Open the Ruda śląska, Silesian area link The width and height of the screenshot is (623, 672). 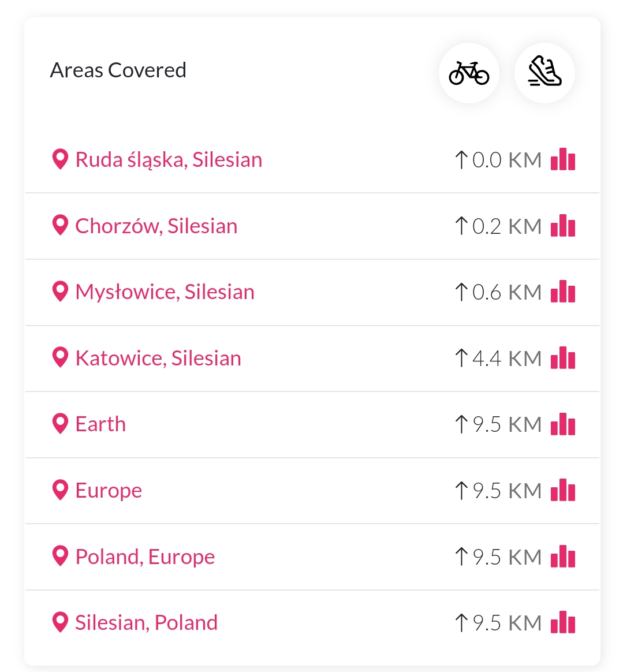pos(169,160)
